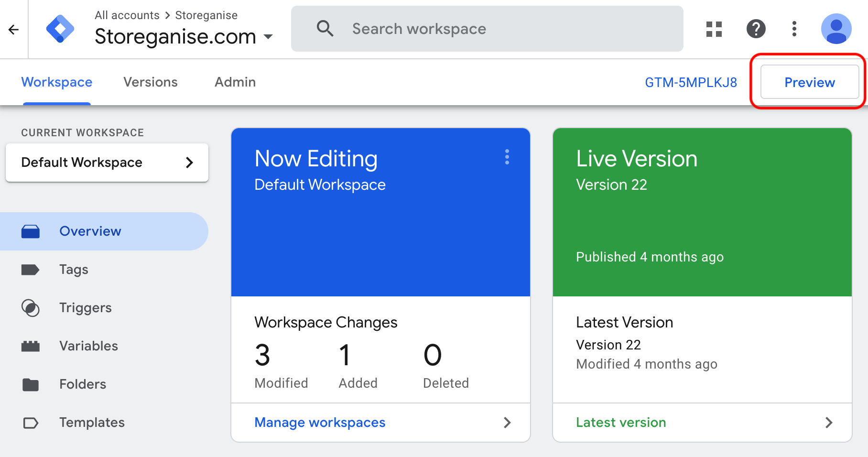Switch to the Admin tab
The width and height of the screenshot is (868, 457).
coord(235,82)
